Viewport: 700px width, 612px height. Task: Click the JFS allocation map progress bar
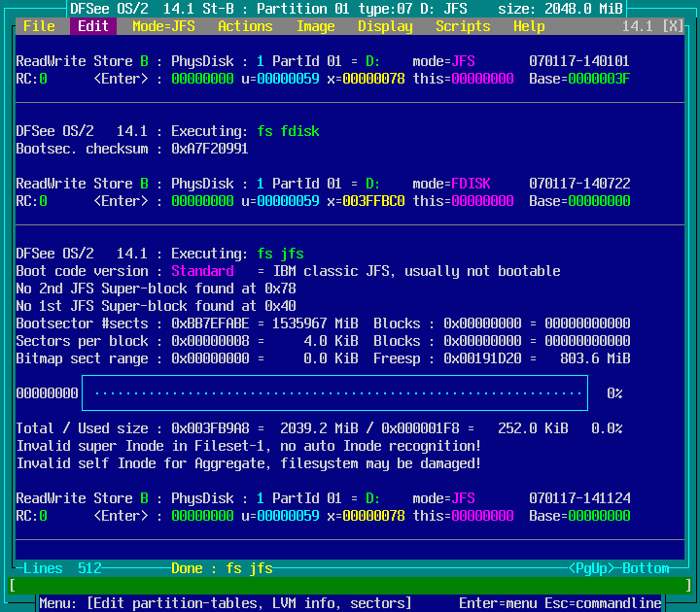pyautogui.click(x=334, y=393)
